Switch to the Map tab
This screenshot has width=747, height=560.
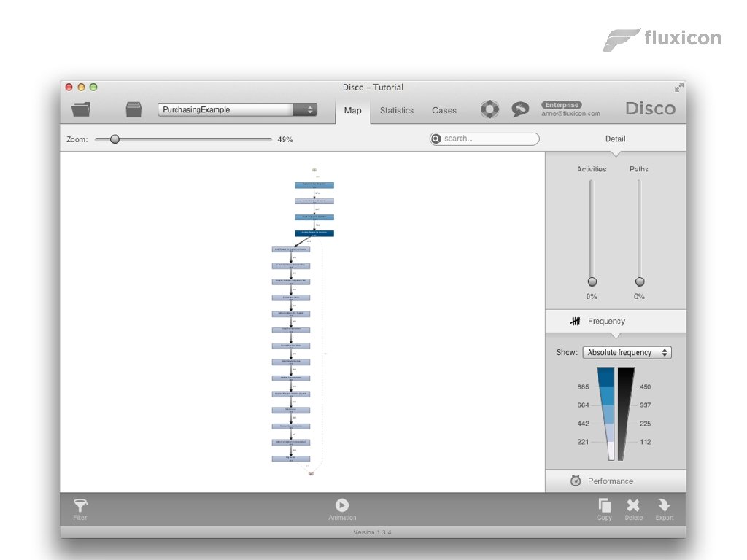(352, 111)
